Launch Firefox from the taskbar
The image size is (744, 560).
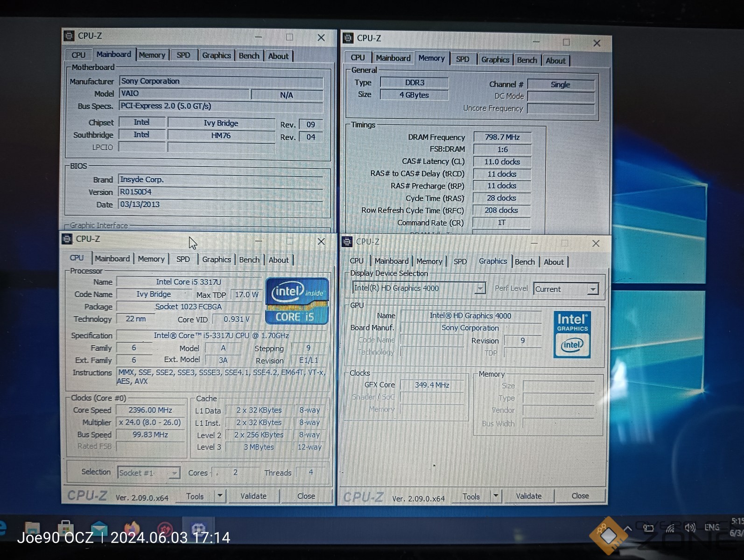coord(132,529)
